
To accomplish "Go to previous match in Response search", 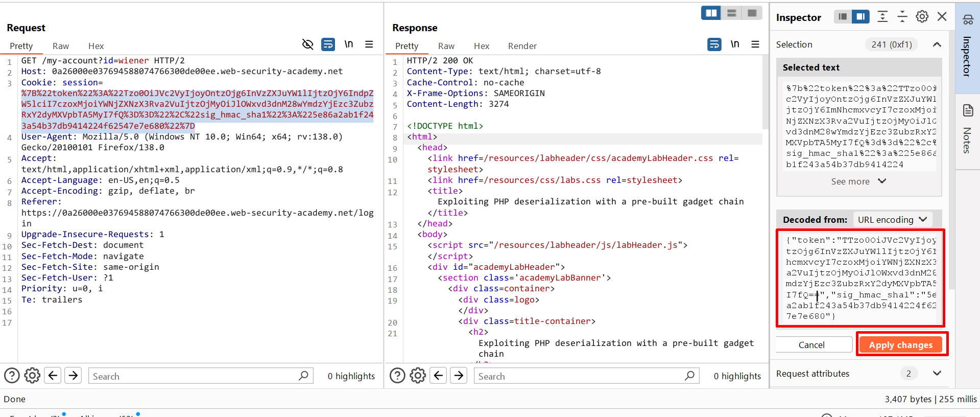I will (438, 376).
